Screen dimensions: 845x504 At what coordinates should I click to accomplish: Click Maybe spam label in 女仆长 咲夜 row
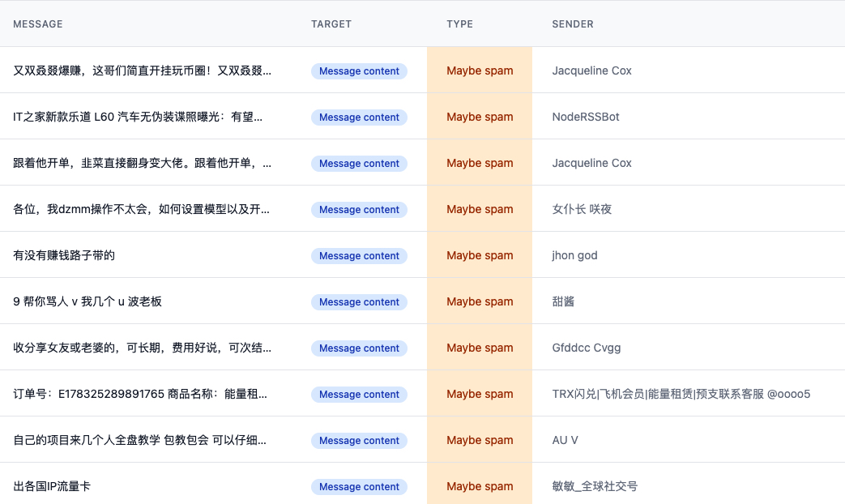(480, 209)
